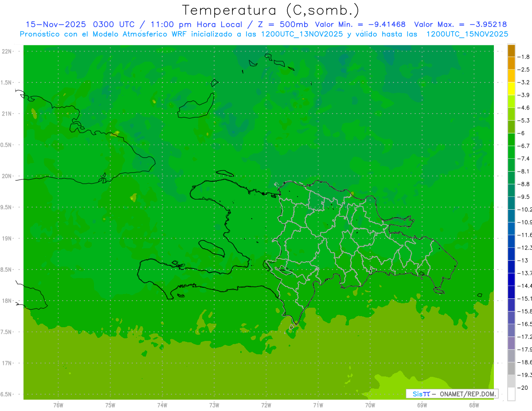Click the longitude label "68W"
532x411 pixels.
(x=474, y=405)
